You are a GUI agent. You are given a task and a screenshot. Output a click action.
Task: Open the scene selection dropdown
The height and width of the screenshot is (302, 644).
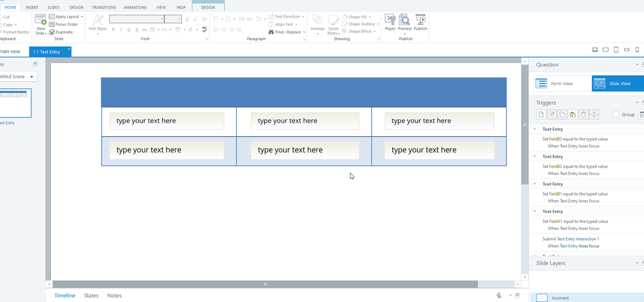tap(32, 76)
